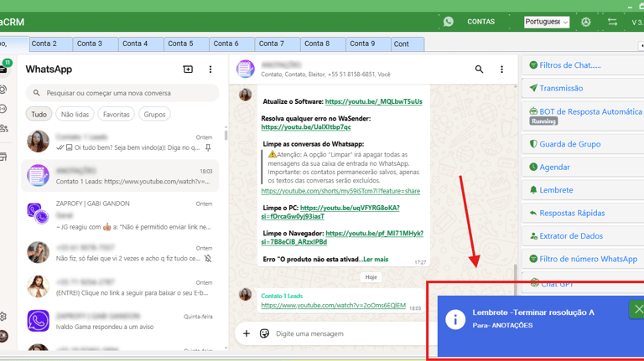The image size is (644, 361).
Task: Open the emoji picker icon
Action: (264, 333)
